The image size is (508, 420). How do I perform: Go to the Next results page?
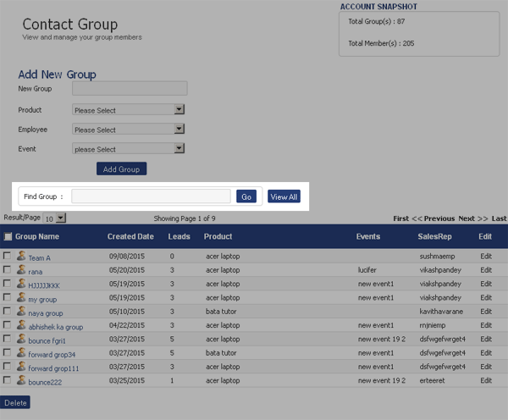(467, 218)
